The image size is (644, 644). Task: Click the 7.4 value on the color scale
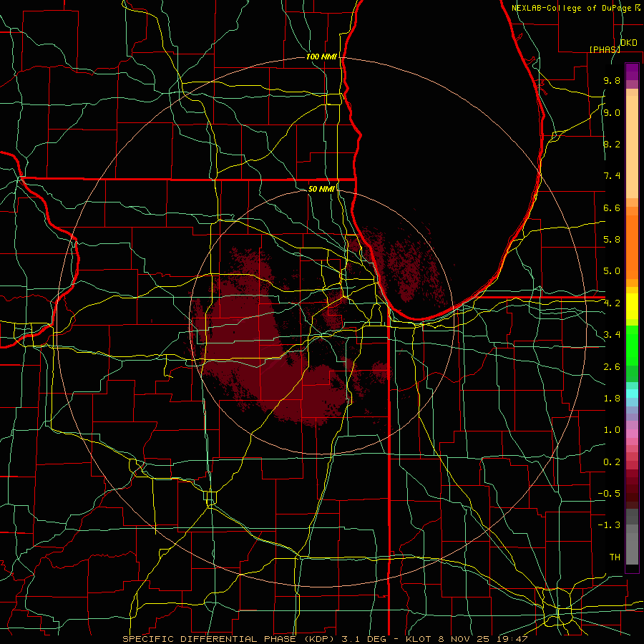coord(612,176)
